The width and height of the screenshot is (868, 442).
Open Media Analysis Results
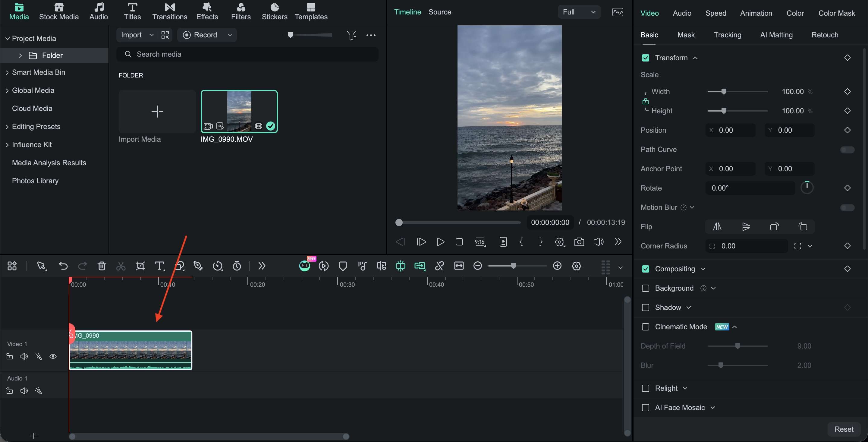click(x=49, y=163)
